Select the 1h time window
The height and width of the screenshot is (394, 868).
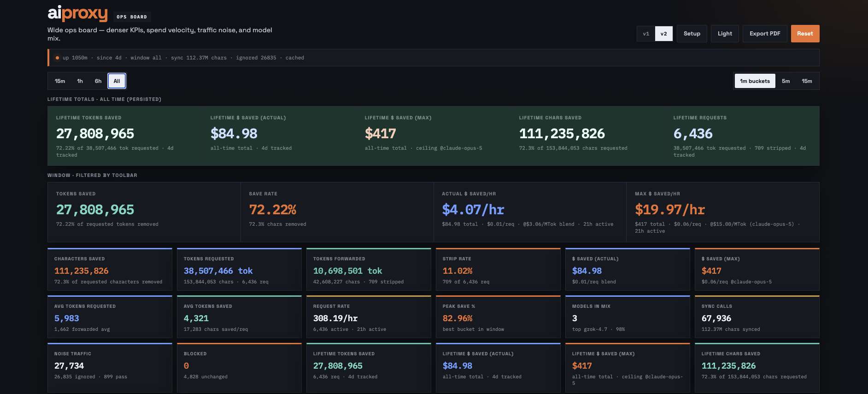[x=80, y=81]
